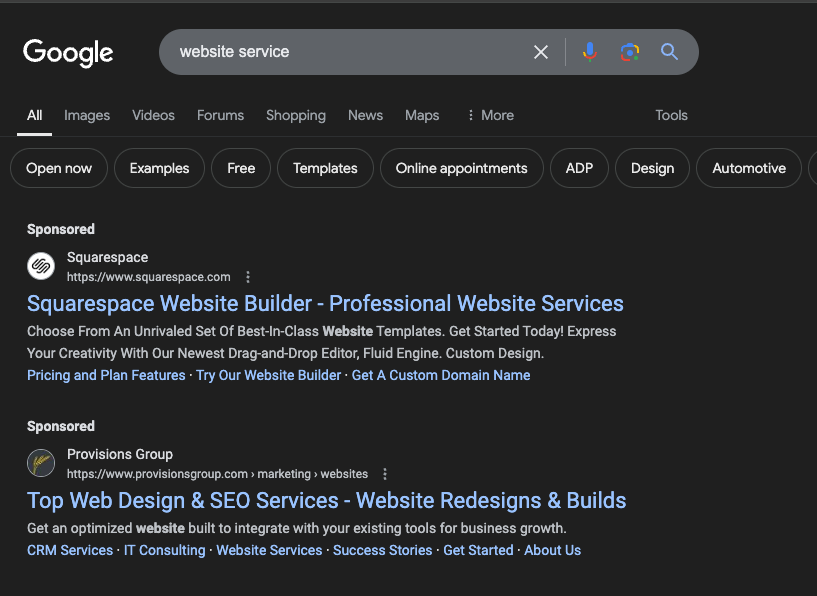The height and width of the screenshot is (596, 817).
Task: Visit the CRM Services sitelink
Action: pyautogui.click(x=70, y=550)
